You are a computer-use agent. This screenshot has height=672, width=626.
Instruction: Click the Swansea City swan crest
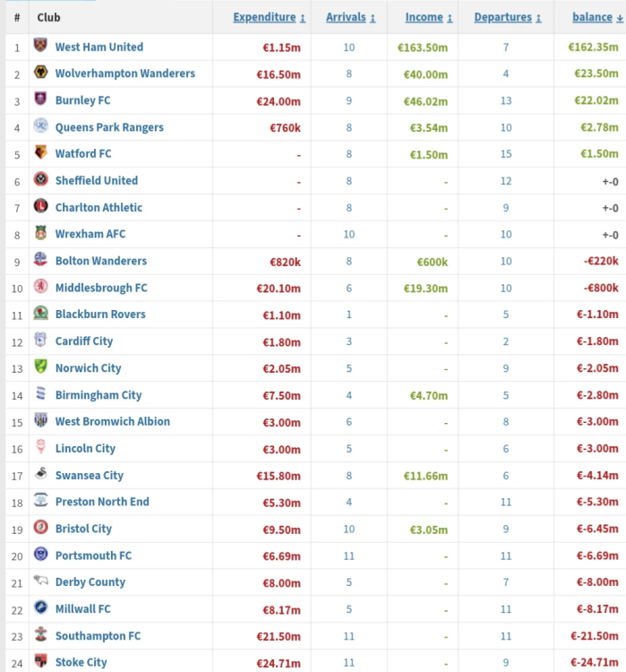pos(40,474)
